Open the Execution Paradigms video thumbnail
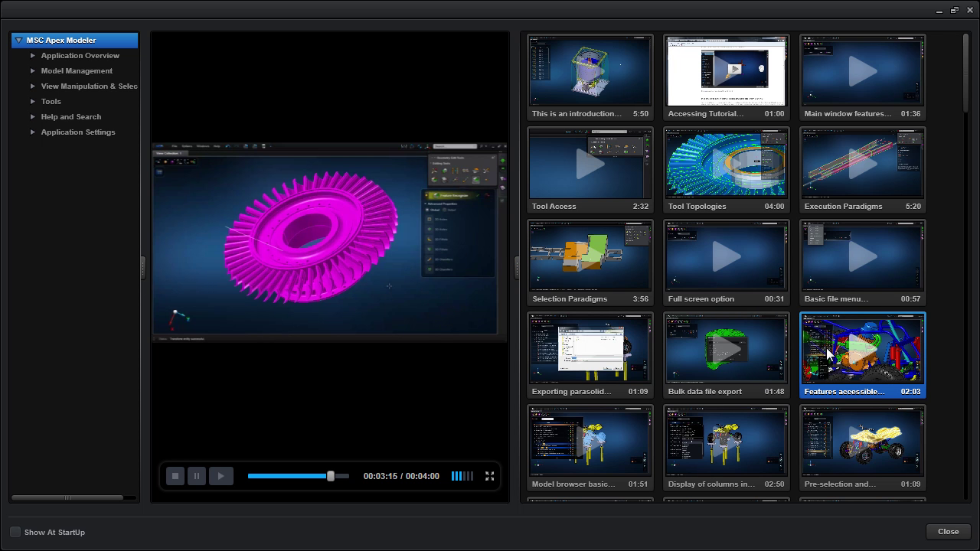 coord(863,170)
